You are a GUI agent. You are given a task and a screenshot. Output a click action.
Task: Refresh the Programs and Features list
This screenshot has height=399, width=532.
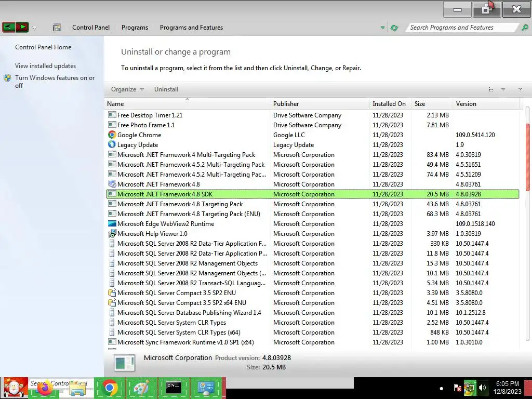394,28
